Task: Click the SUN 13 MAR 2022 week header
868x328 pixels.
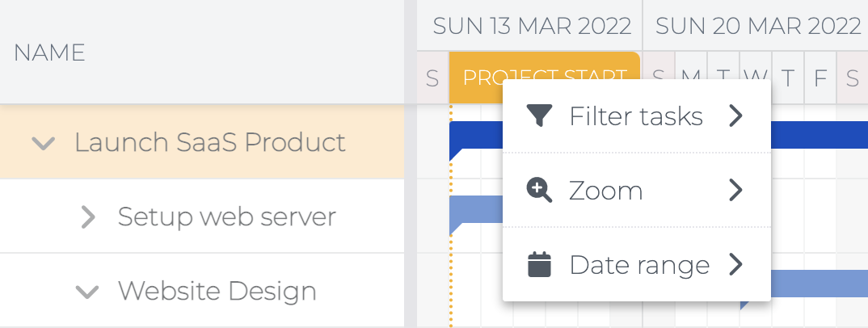Action: click(532, 26)
